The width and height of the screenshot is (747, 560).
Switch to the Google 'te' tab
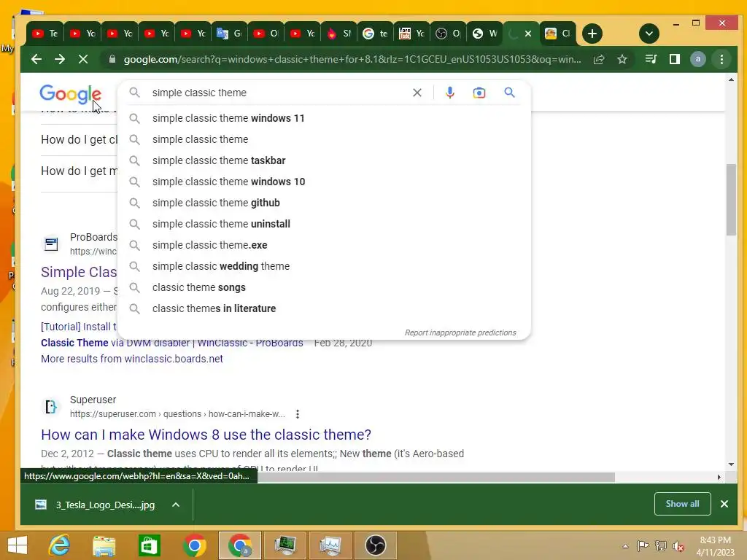(x=375, y=34)
